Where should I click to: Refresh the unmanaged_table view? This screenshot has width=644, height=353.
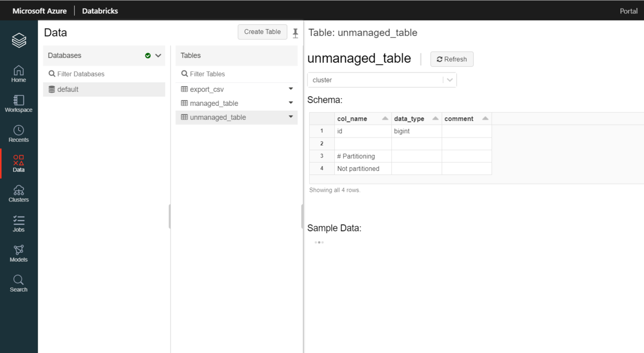(452, 59)
